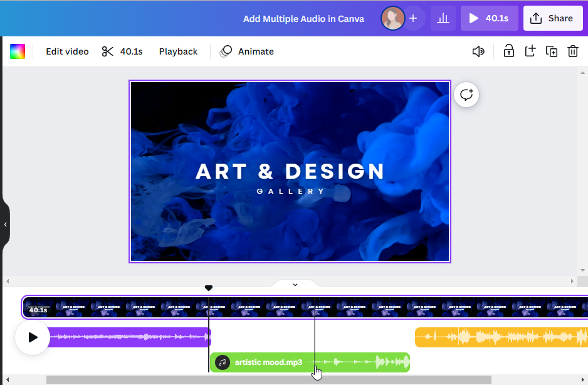
Task: Open the Share menu
Action: point(552,18)
